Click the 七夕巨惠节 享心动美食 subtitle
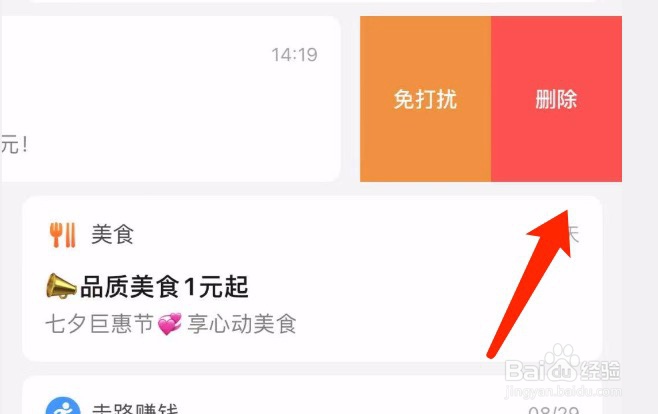The image size is (658, 414). point(171,324)
